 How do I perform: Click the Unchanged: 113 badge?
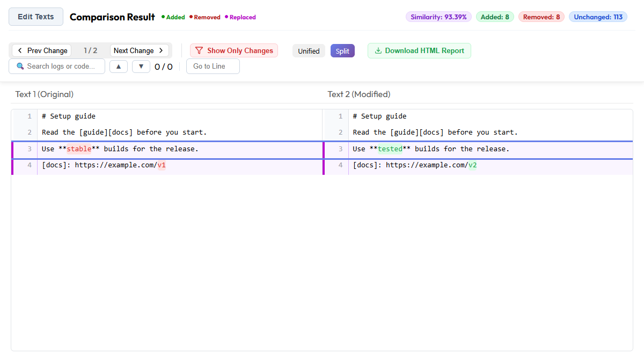598,17
